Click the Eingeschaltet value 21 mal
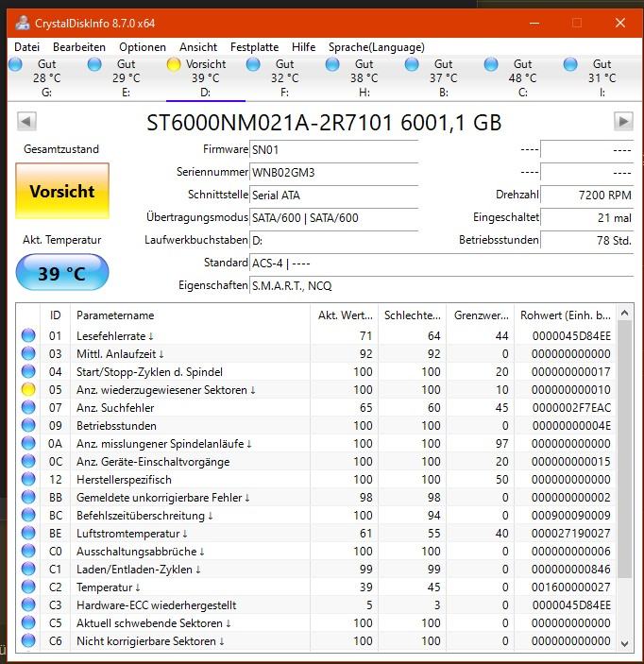 click(x=586, y=218)
